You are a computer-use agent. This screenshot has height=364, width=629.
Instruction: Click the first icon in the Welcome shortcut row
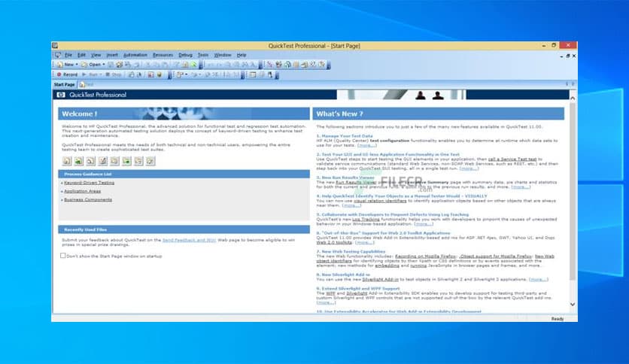67,161
